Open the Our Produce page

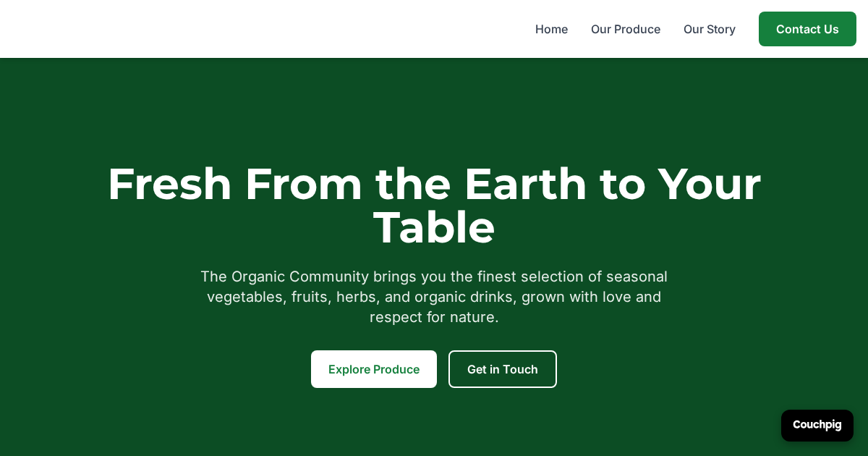(x=626, y=29)
